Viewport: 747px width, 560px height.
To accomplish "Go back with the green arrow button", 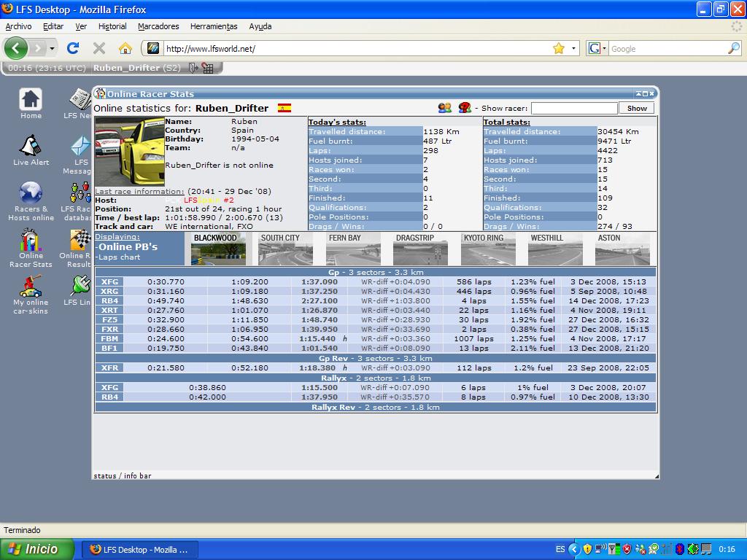I will point(16,48).
